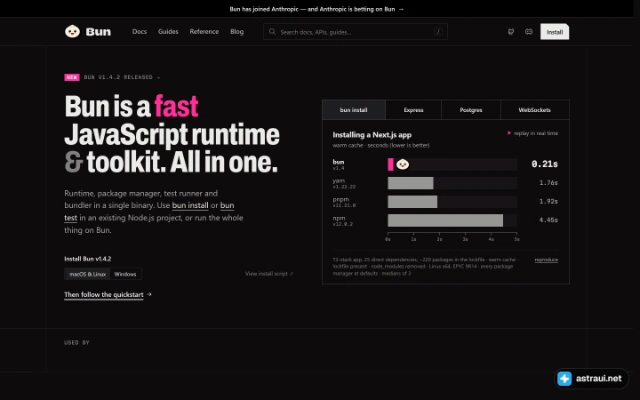The image size is (640, 400).
Task: Switch to the Postgres benchmark tab
Action: pos(471,110)
